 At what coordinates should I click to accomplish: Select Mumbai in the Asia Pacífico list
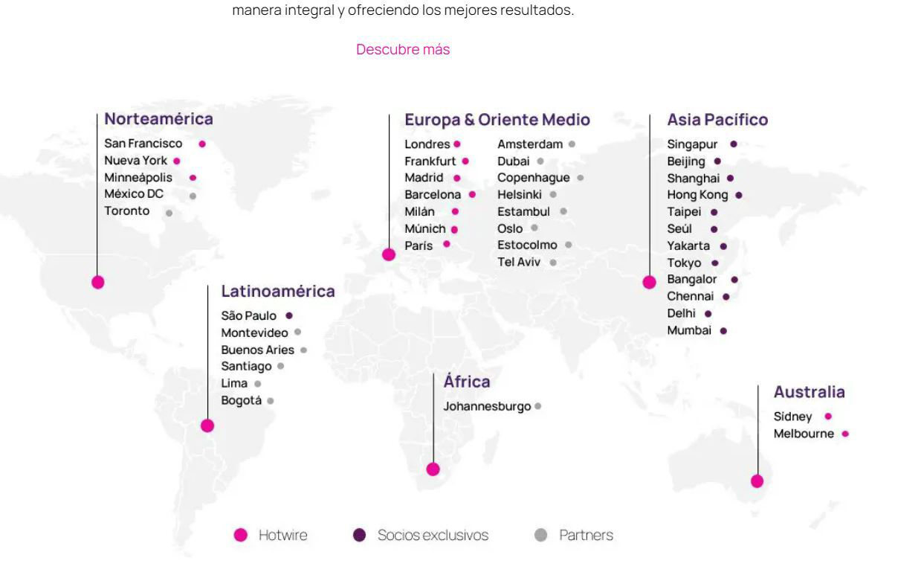pos(689,330)
